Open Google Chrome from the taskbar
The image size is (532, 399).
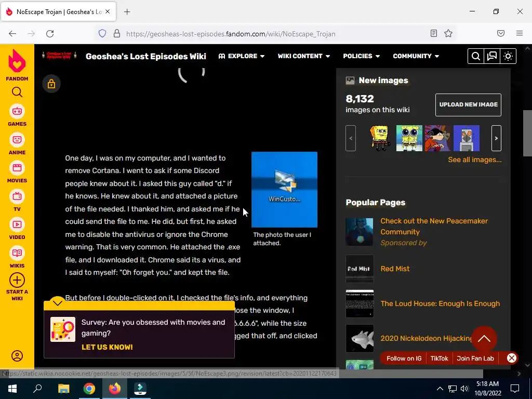coord(89,389)
